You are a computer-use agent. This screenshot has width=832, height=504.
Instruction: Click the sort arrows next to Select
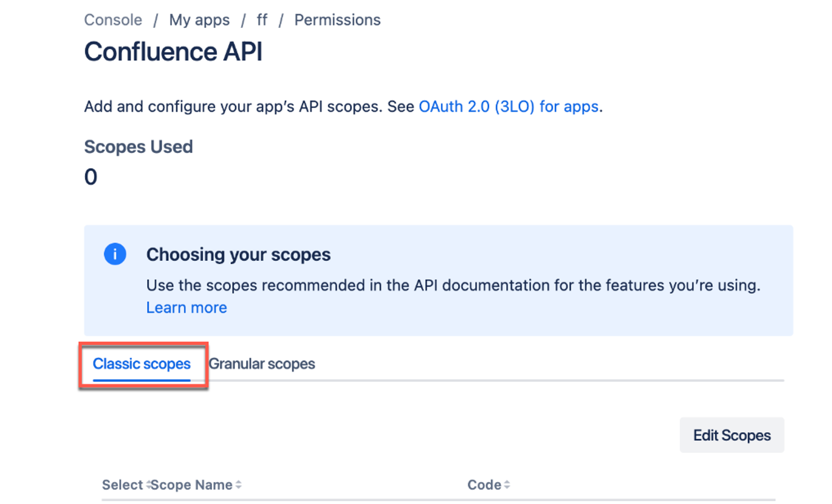(148, 485)
